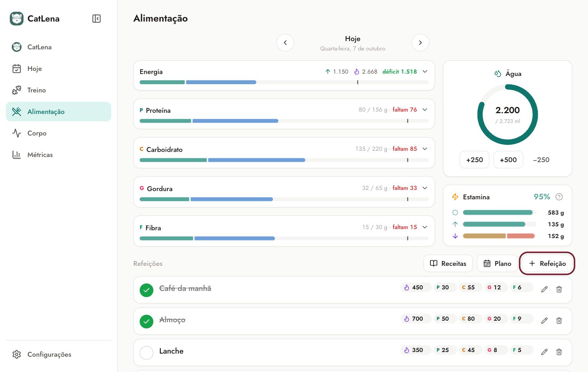
Task: Delete the Café da manhã meal
Action: [559, 289]
